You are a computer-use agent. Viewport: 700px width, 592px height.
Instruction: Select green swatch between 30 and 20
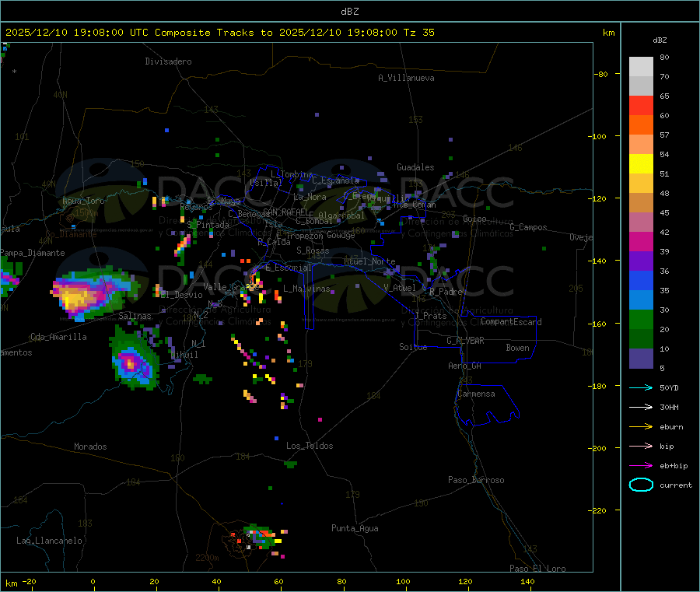641,319
